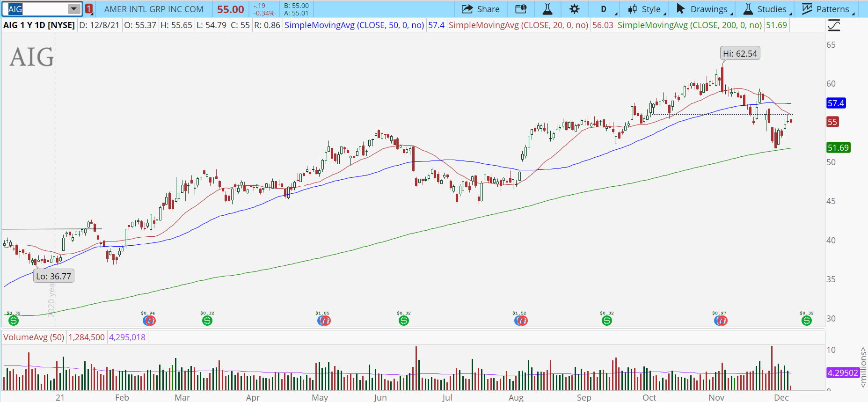This screenshot has height=402, width=868.
Task: Click the AMER INTL GRP INC COM name
Action: click(x=154, y=9)
